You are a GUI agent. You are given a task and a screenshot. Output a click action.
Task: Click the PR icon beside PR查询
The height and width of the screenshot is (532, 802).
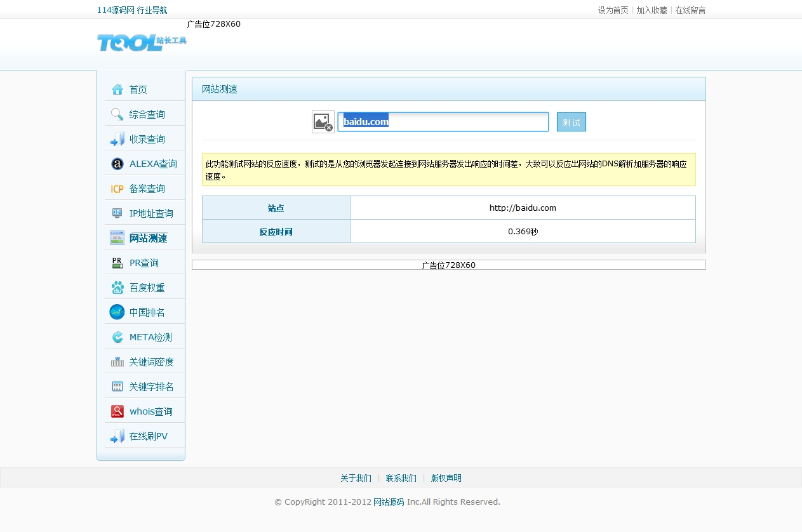tap(117, 263)
